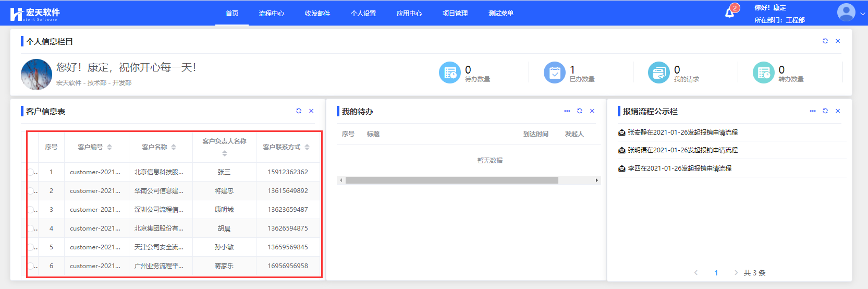Click the 已办数量 completed tasks icon
The image size is (868, 289).
[x=554, y=73]
